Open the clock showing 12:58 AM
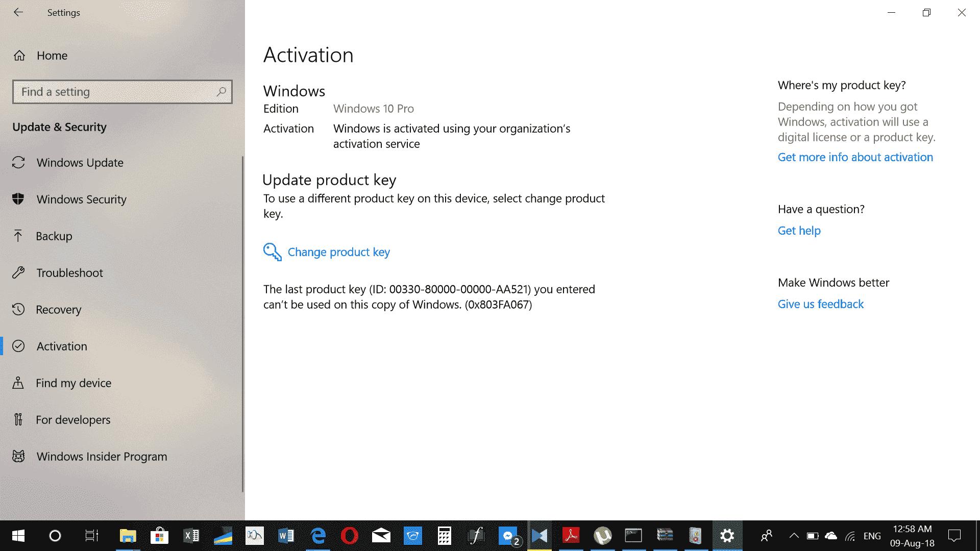Image resolution: width=980 pixels, height=551 pixels. [x=913, y=536]
